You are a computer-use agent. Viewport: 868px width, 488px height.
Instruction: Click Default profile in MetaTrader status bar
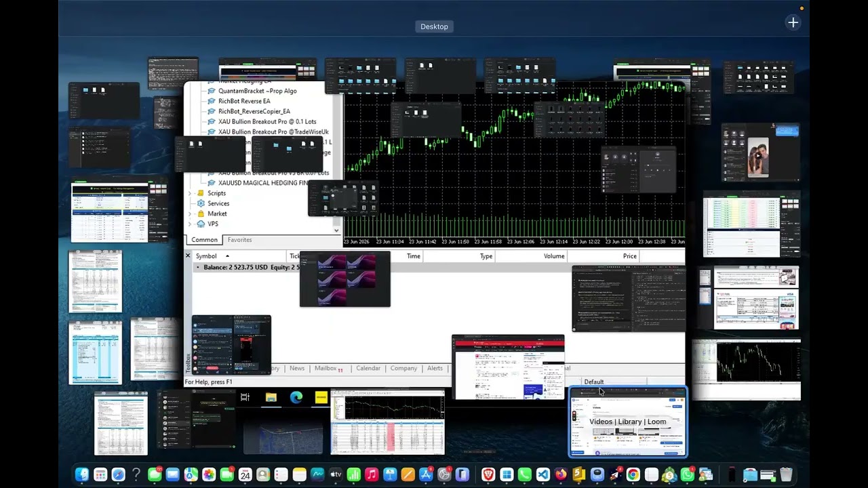tap(593, 382)
